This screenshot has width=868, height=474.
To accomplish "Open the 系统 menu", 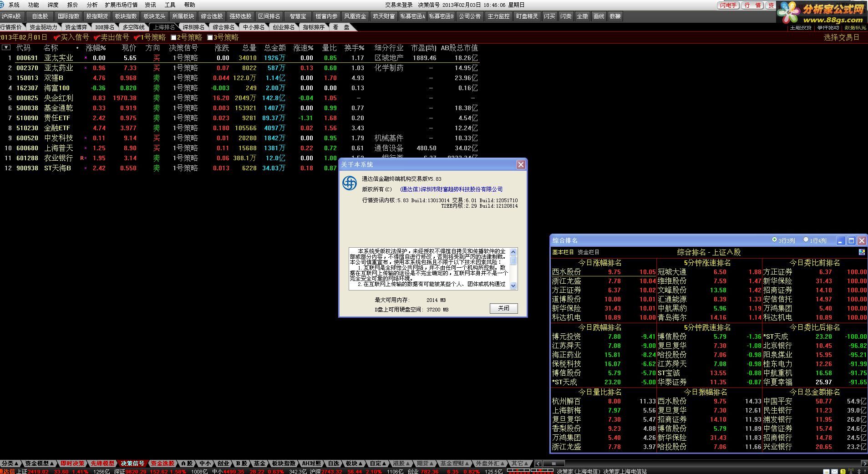I will [14, 5].
